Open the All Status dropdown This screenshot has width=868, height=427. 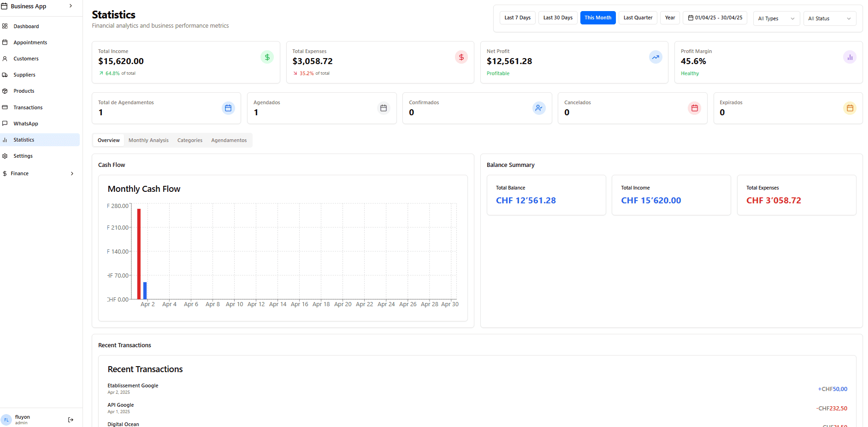829,18
